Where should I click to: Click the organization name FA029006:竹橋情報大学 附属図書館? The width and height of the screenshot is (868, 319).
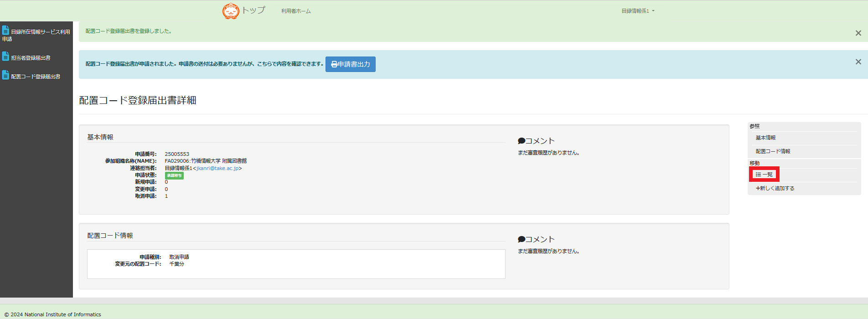[206, 161]
